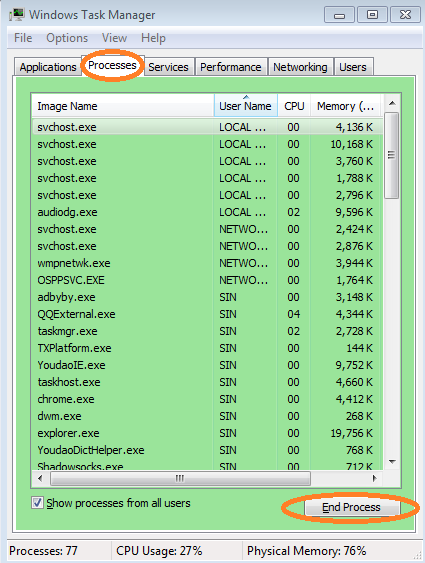Sort by Memory column header
Viewport: 425px width, 563px height.
(345, 106)
